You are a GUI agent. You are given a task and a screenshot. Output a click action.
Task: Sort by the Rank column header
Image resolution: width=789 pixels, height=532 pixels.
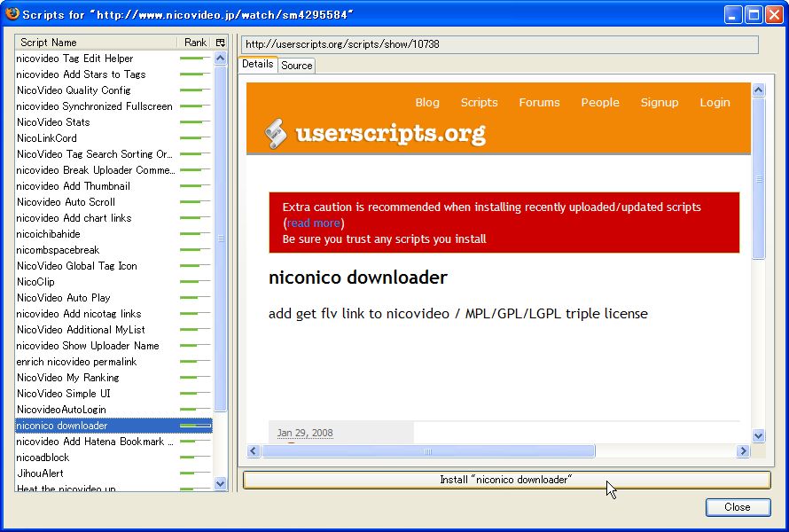click(195, 43)
